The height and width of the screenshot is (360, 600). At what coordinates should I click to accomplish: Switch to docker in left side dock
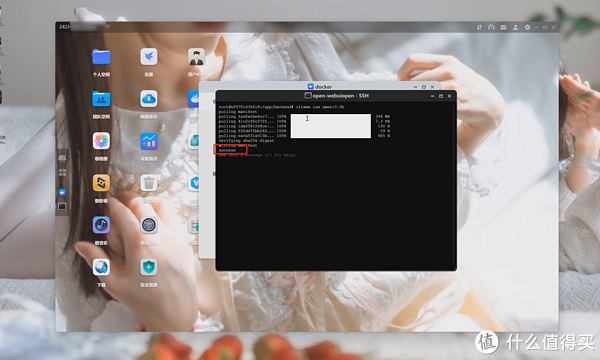[x=62, y=192]
